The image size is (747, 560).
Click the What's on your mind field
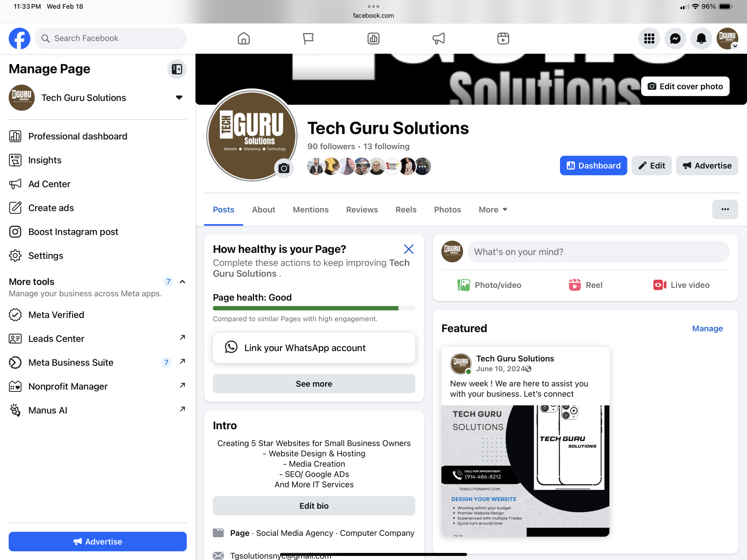(598, 252)
